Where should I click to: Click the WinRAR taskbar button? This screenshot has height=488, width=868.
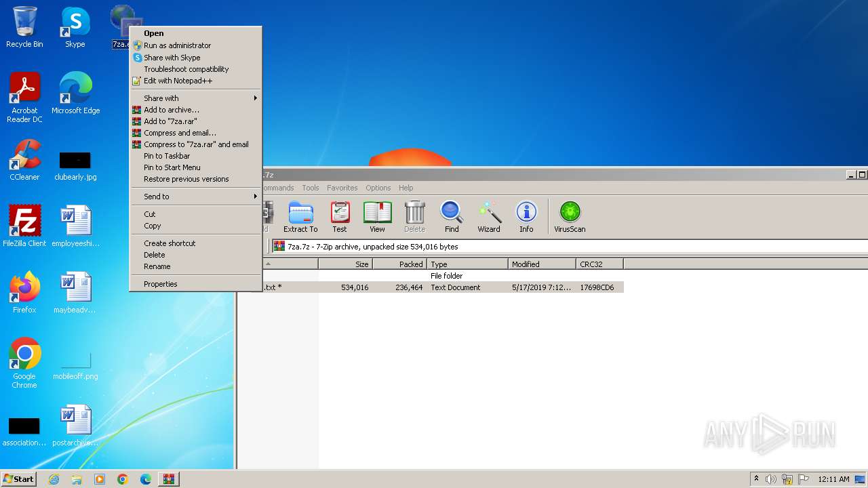tap(169, 479)
